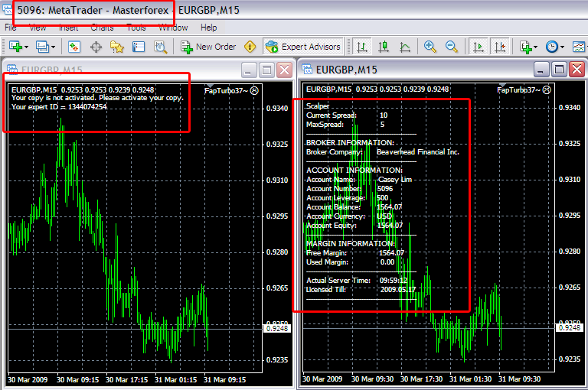Image resolution: width=588 pixels, height=390 pixels.
Task: Click right chart's FapTurbo37~ expert label
Action: 524,90
